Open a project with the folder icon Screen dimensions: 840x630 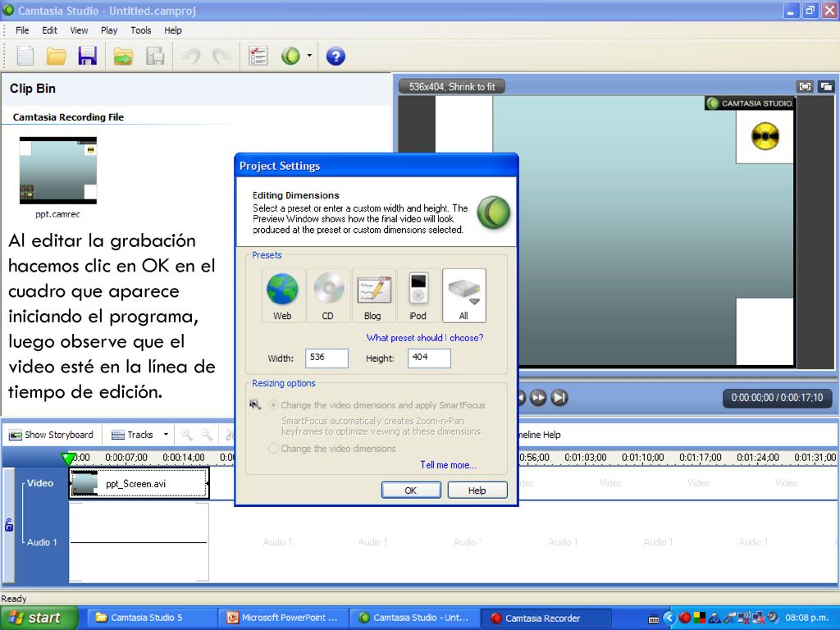click(56, 56)
